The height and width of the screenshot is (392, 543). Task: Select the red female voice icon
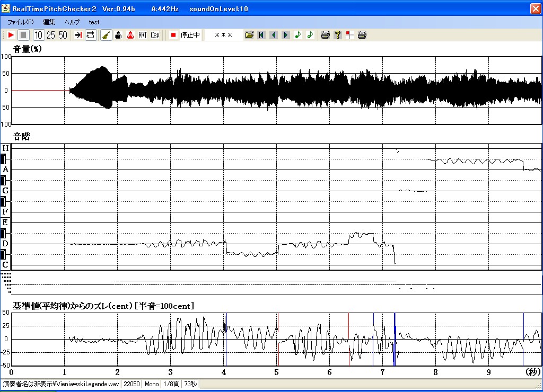click(x=130, y=35)
